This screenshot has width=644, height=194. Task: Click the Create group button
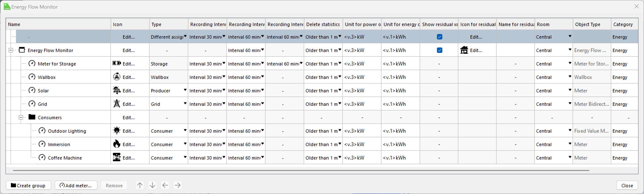29,186
